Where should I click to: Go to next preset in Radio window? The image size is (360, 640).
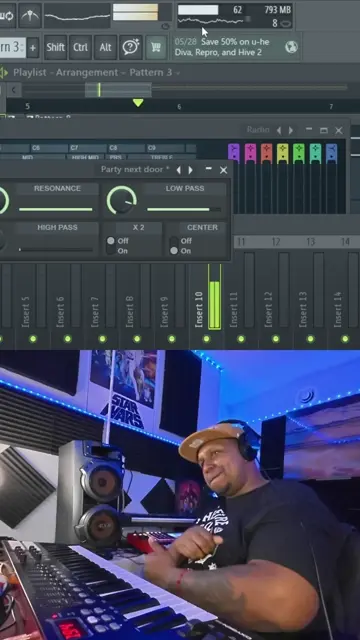291,130
